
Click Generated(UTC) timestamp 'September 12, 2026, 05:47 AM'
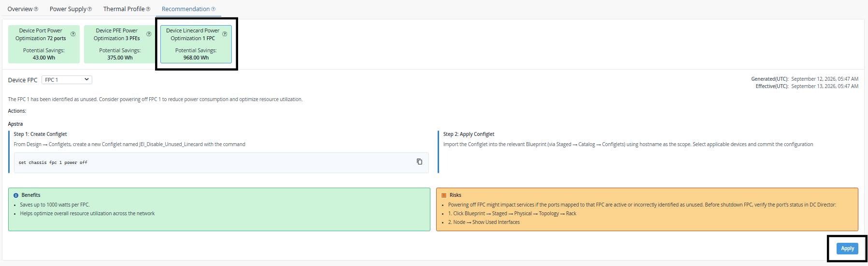coord(825,79)
